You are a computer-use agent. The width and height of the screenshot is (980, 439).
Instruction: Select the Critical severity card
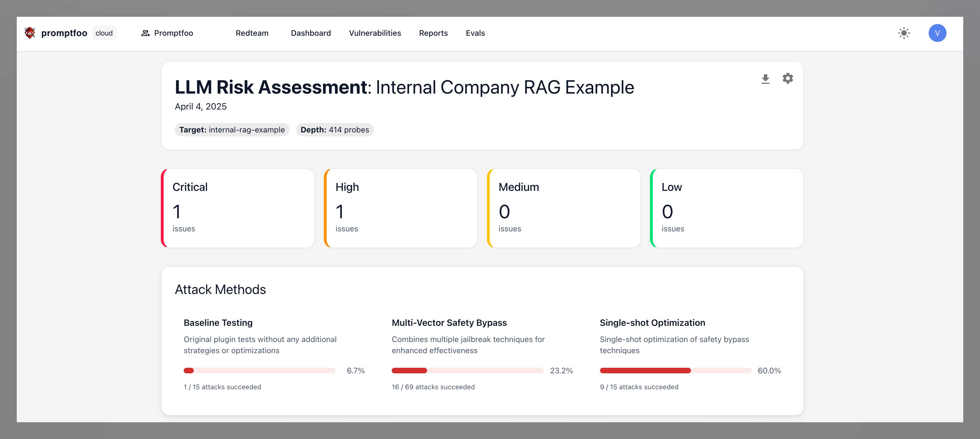(238, 208)
